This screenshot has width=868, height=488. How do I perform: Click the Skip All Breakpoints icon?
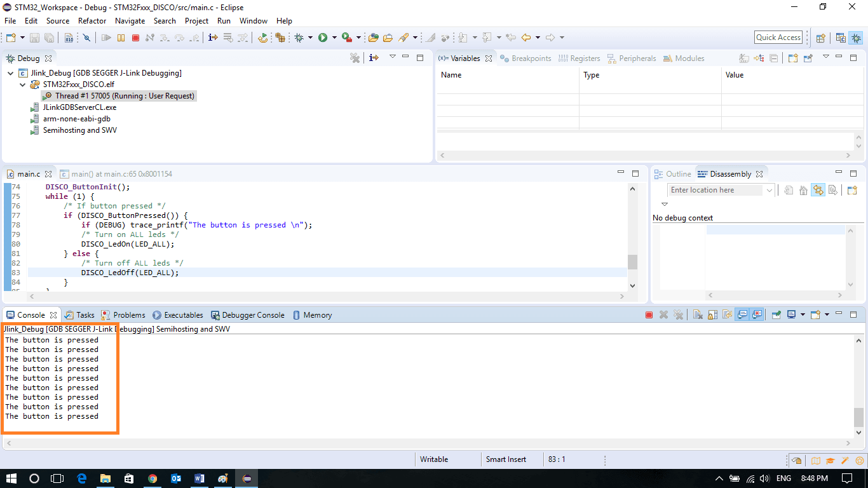(86, 37)
